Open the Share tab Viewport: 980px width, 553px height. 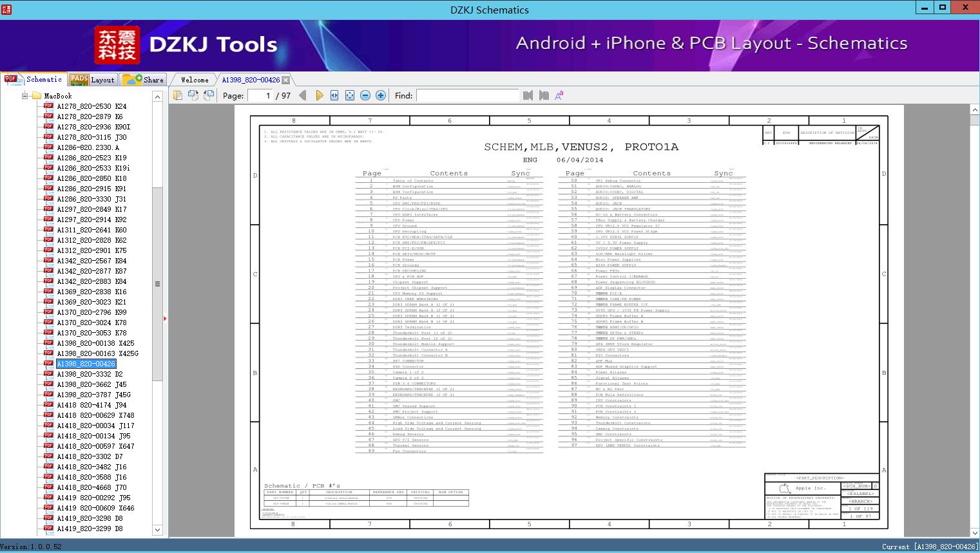click(x=143, y=79)
